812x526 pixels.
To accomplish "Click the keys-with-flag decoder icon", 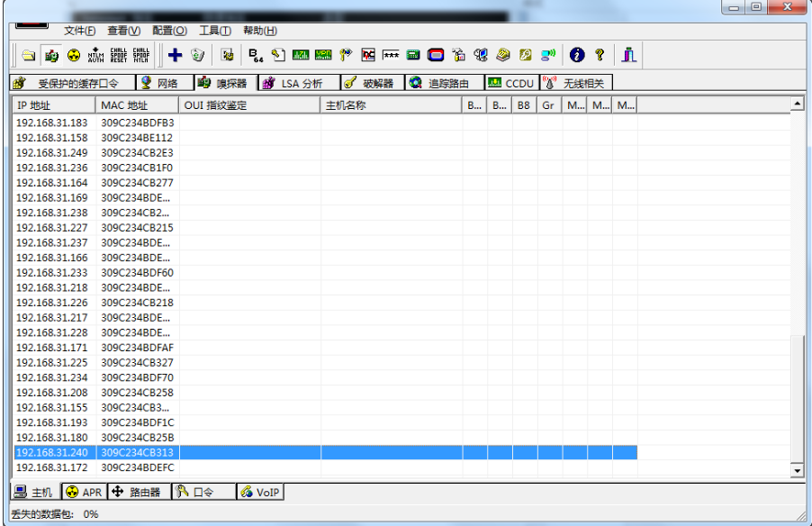I will [x=346, y=55].
